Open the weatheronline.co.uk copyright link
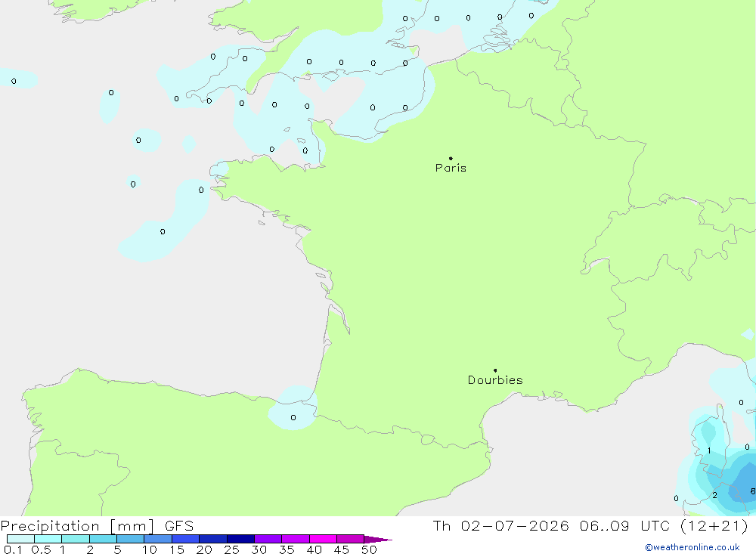This screenshot has width=756, height=554. click(692, 547)
